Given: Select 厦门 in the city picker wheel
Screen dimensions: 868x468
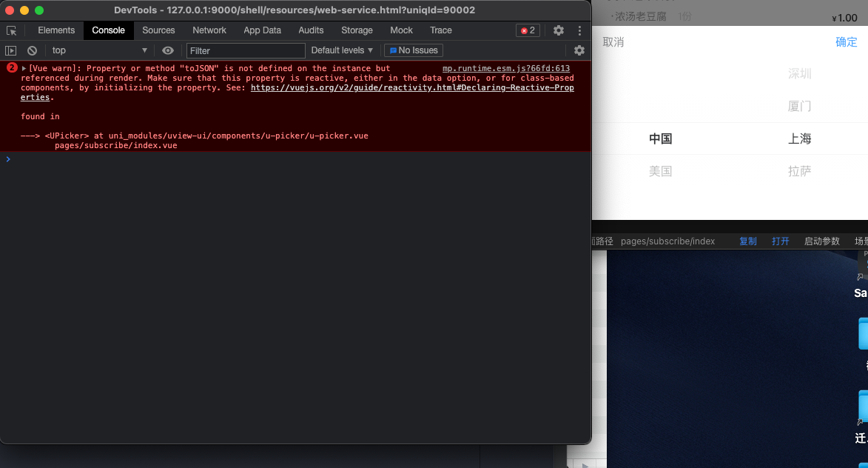Looking at the screenshot, I should [x=799, y=106].
